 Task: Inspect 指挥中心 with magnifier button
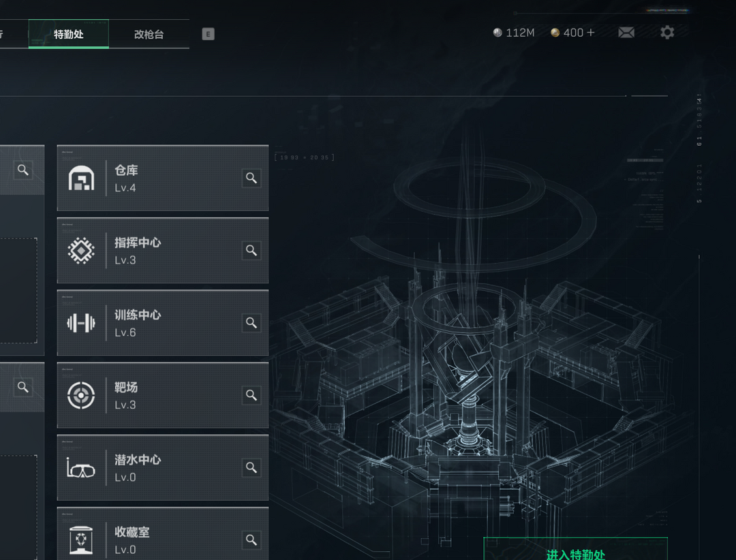(251, 250)
